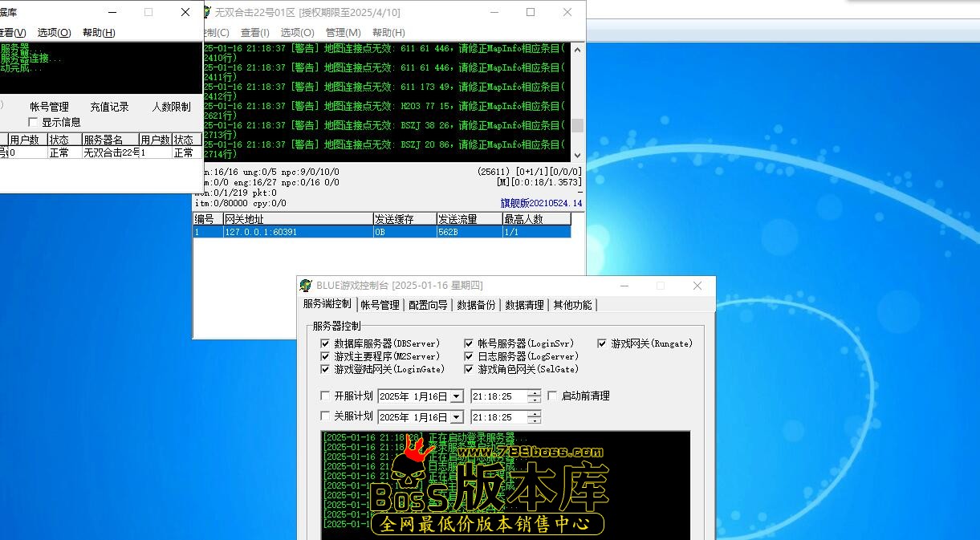Click the 充值记录 button
This screenshot has width=980, height=540.
pyautogui.click(x=109, y=107)
